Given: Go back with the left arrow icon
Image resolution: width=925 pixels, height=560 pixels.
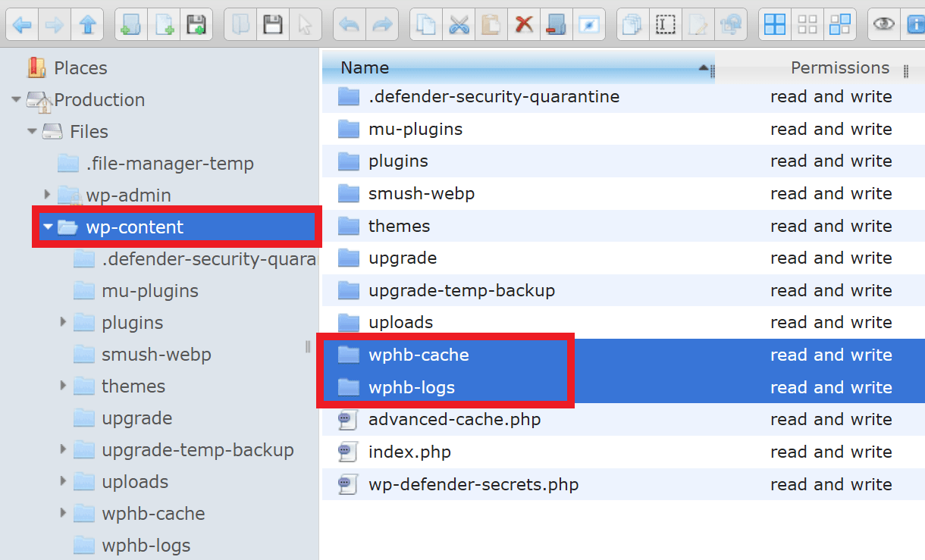Looking at the screenshot, I should tap(22, 24).
